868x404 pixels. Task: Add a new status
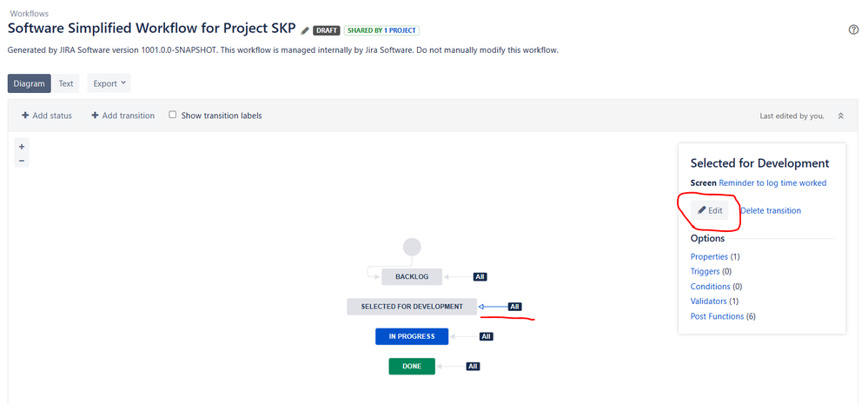(47, 116)
